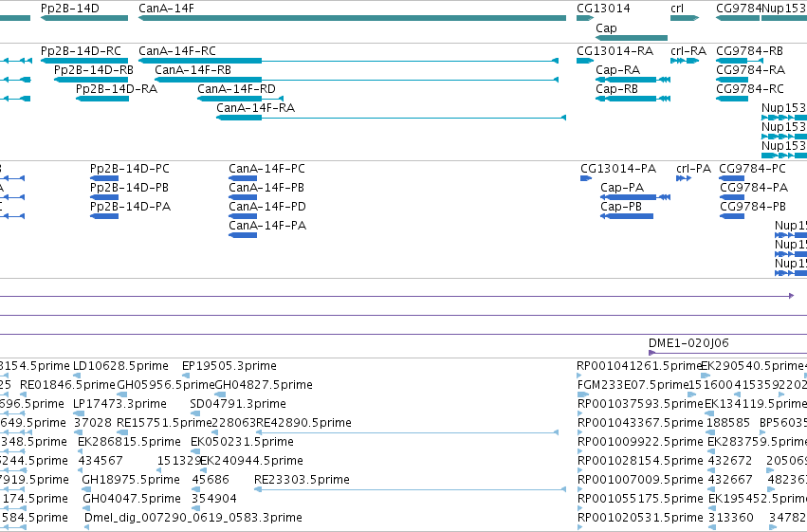Click protein CanA-14F-PC label
This screenshot has width=807, height=532.
pos(266,169)
